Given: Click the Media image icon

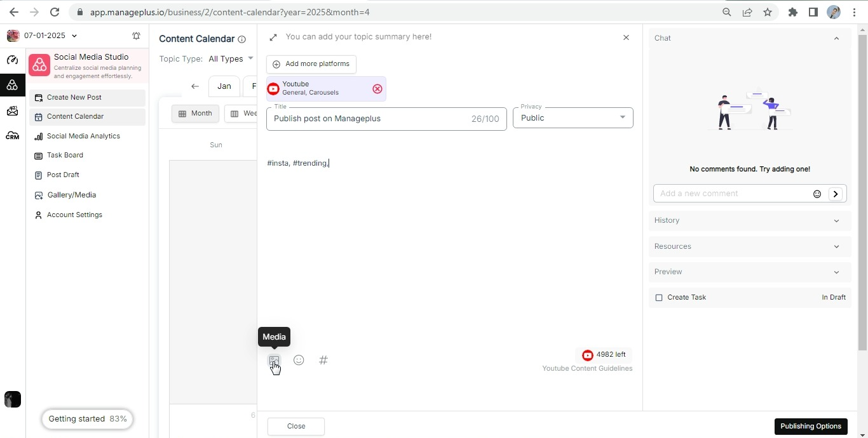Looking at the screenshot, I should coord(274,360).
